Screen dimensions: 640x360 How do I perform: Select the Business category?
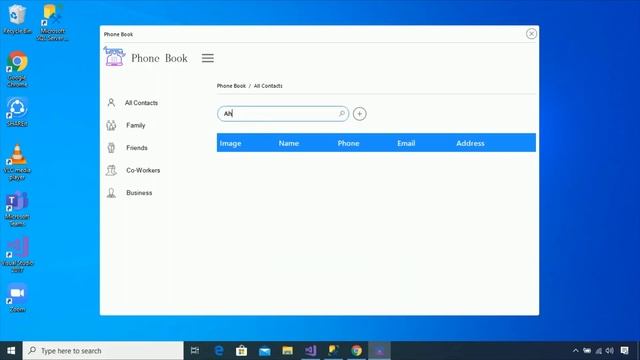[x=139, y=193]
